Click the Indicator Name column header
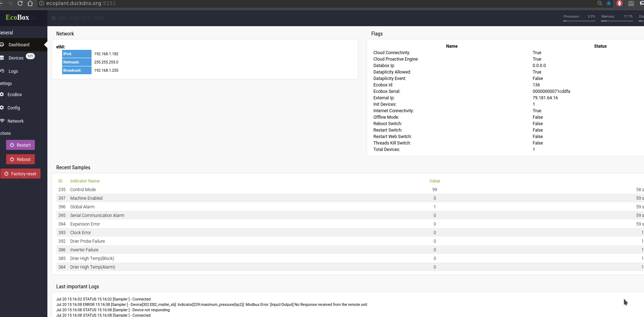The height and width of the screenshot is (317, 644). (x=85, y=181)
